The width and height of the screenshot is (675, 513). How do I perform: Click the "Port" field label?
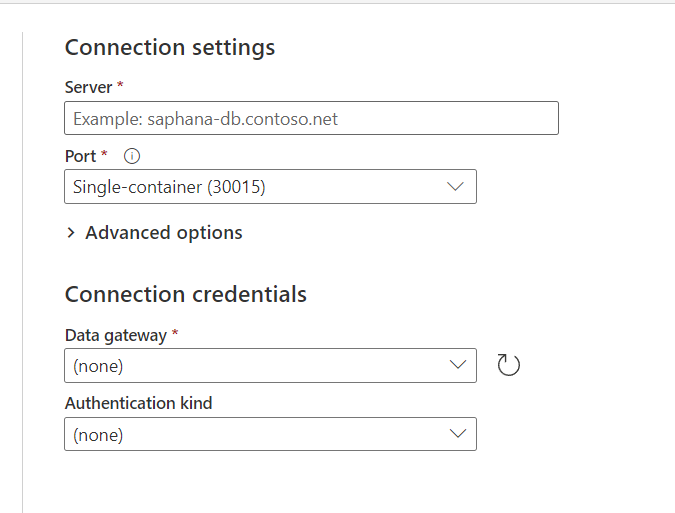point(80,156)
